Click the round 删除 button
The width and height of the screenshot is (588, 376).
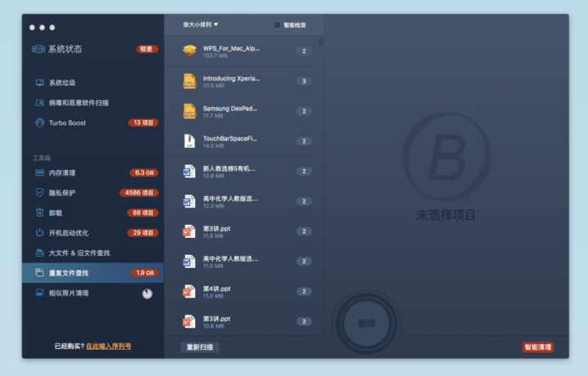(x=367, y=323)
